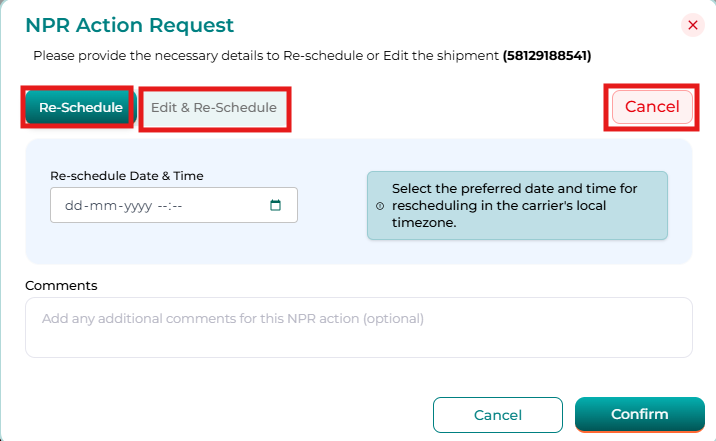
Task: Click the outlined Cancel button at bottom
Action: [497, 415]
